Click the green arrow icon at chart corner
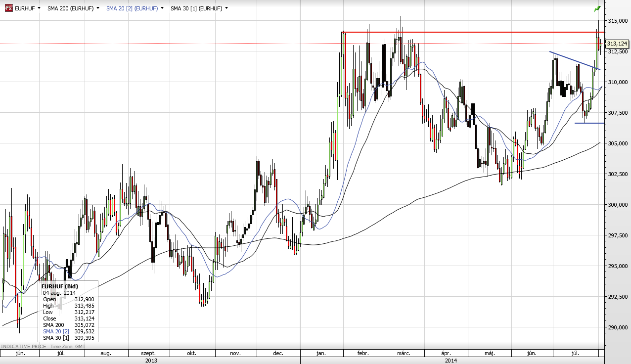This screenshot has height=364, width=631. point(597,8)
